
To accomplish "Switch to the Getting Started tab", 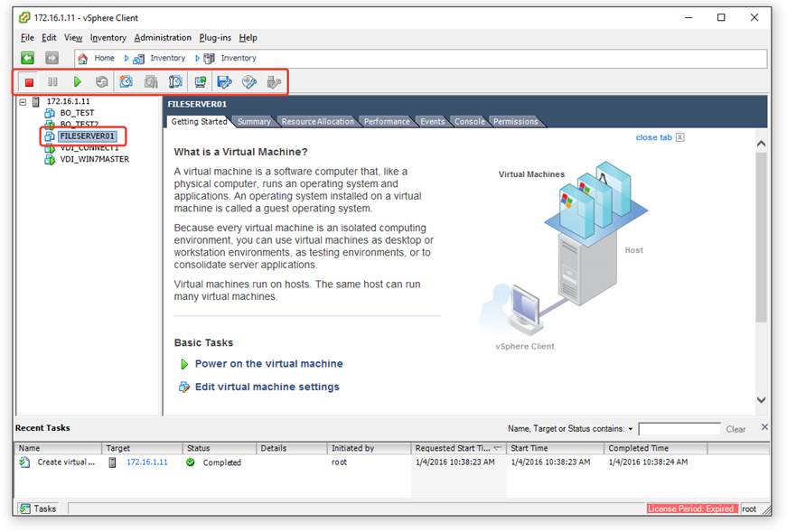I will point(199,121).
